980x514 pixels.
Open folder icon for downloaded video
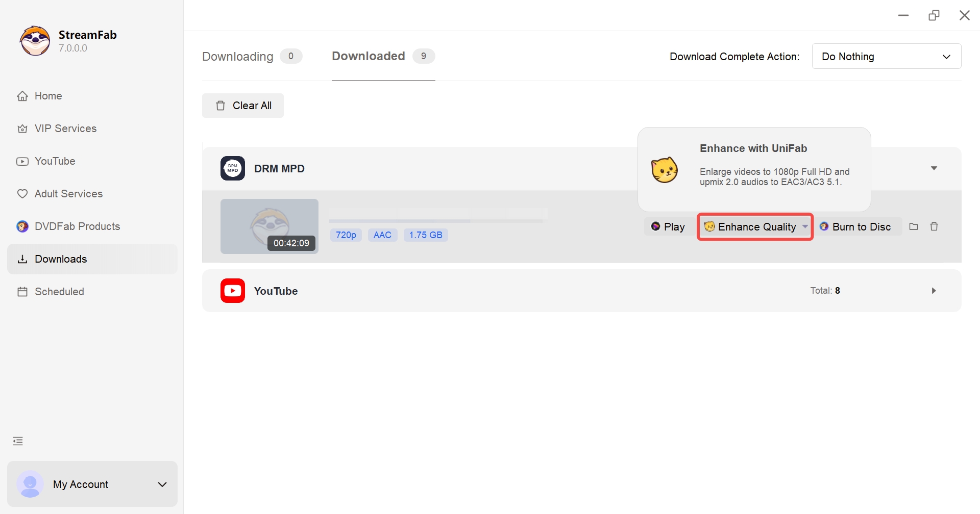914,226
